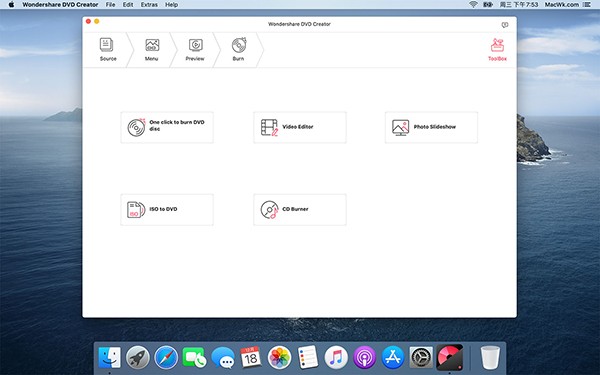The height and width of the screenshot is (375, 600).
Task: Open the Trash in the Dock
Action: coord(490,357)
